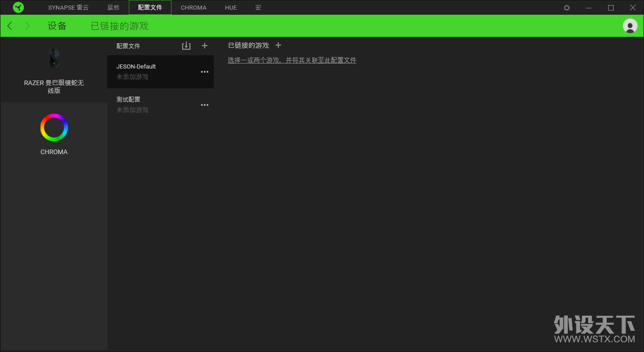Select the 测试配置 profile entry
This screenshot has height=352, width=644.
coord(161,105)
